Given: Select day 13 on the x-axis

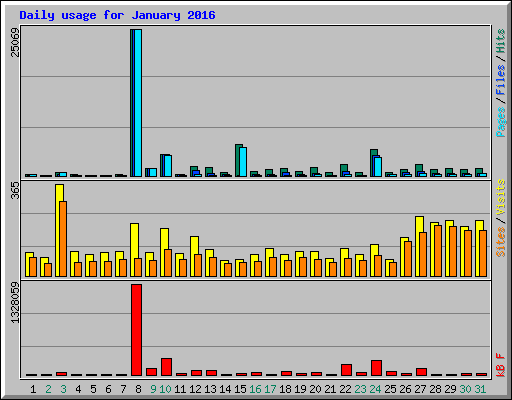Looking at the screenshot, I should pyautogui.click(x=210, y=389).
